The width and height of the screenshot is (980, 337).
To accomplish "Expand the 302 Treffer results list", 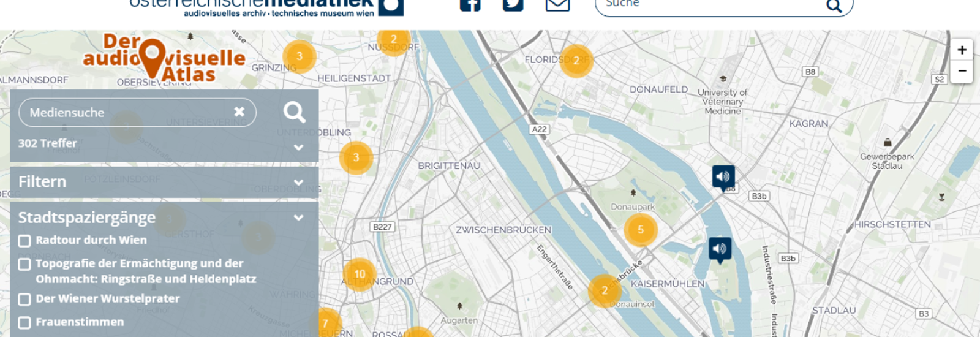I will pyautogui.click(x=298, y=147).
